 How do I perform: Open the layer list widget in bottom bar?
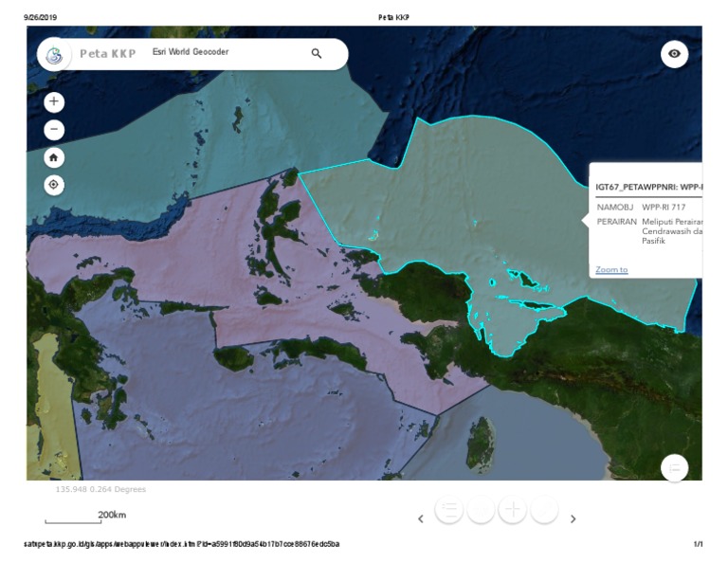tap(449, 509)
